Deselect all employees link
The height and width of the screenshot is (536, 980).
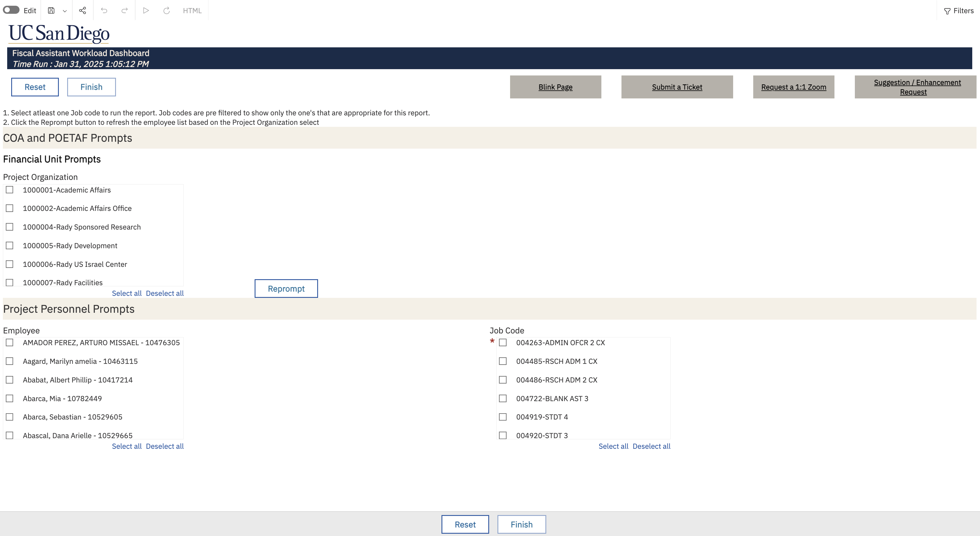coord(165,446)
